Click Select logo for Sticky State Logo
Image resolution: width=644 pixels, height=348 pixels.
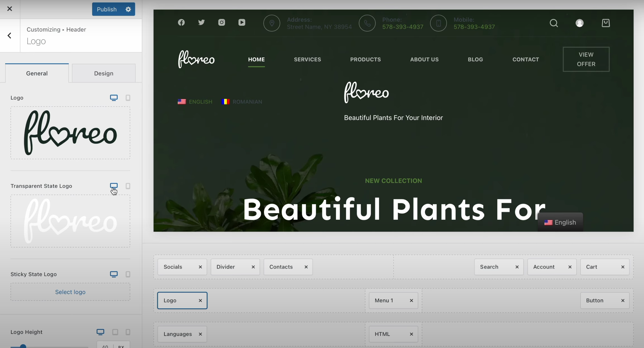70,292
